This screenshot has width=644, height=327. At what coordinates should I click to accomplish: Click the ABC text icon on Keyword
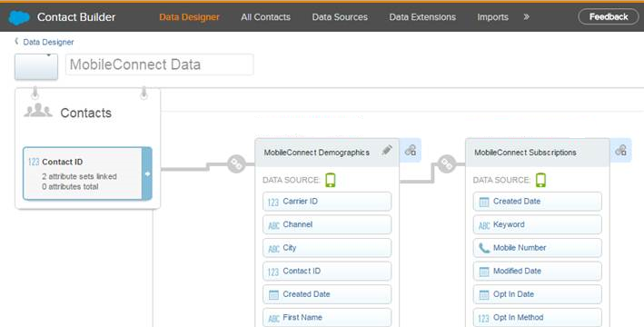pyautogui.click(x=484, y=225)
